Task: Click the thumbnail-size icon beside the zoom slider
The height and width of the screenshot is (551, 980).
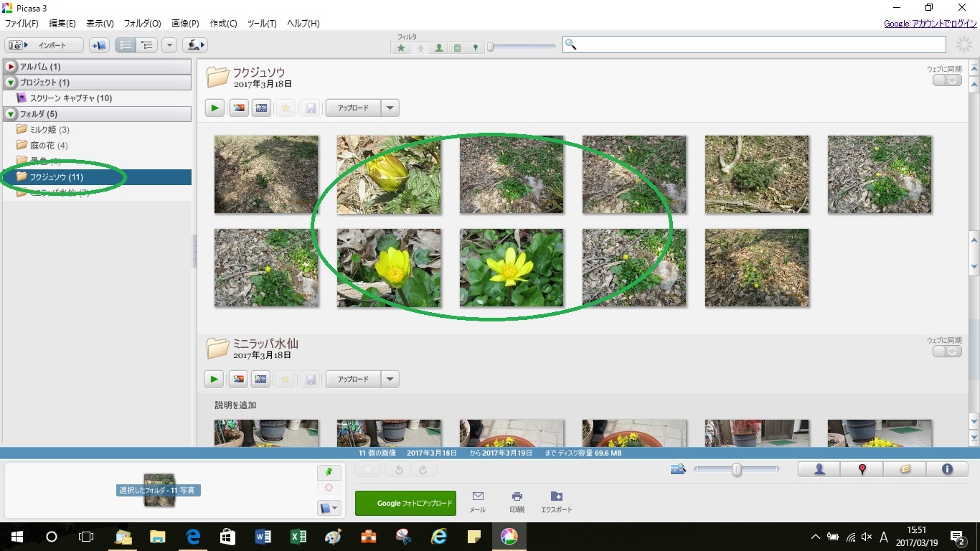Action: click(678, 469)
